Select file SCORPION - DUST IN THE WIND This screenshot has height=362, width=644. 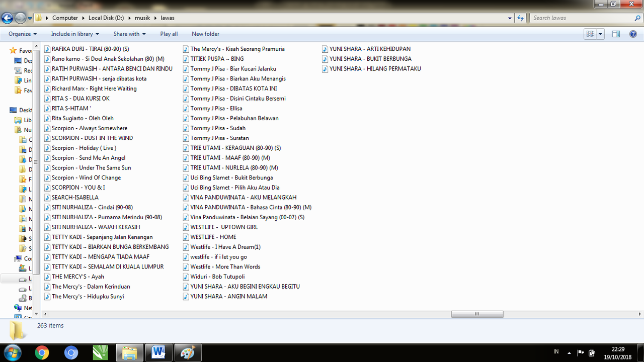point(92,138)
